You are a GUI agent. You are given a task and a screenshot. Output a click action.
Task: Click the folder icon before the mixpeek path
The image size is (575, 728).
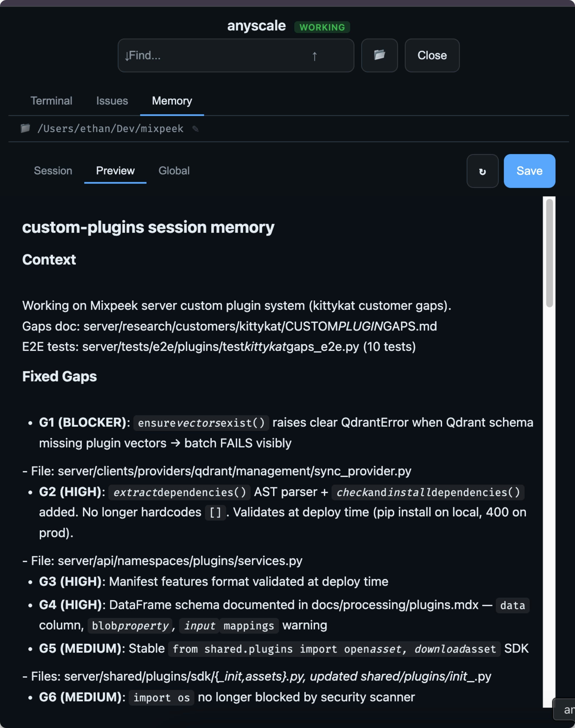25,128
